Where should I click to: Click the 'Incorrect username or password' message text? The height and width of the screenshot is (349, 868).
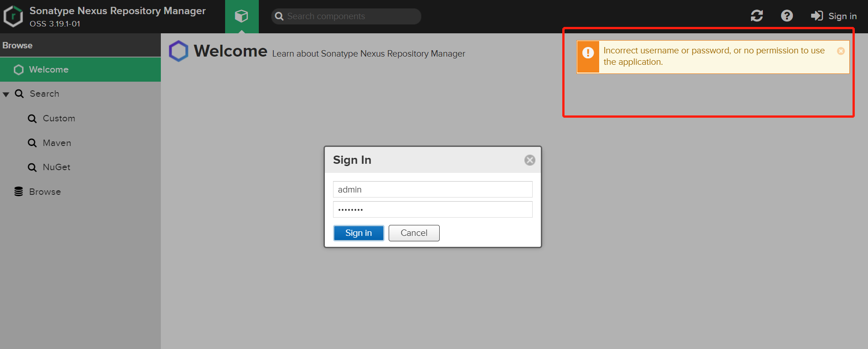pyautogui.click(x=714, y=56)
